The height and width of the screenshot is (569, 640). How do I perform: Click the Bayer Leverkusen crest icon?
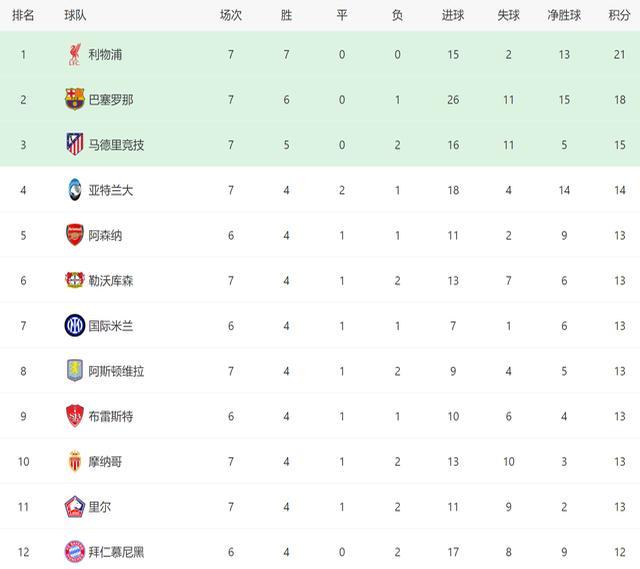[x=75, y=280]
